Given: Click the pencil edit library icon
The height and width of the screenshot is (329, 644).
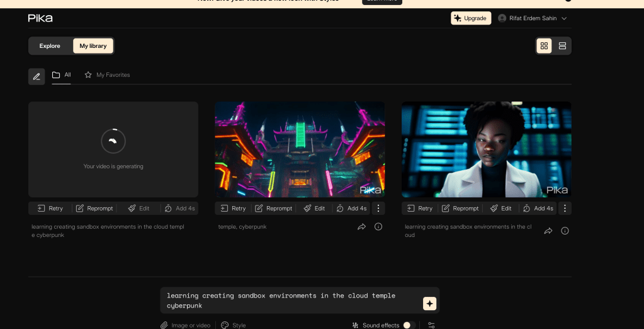Looking at the screenshot, I should point(37,76).
